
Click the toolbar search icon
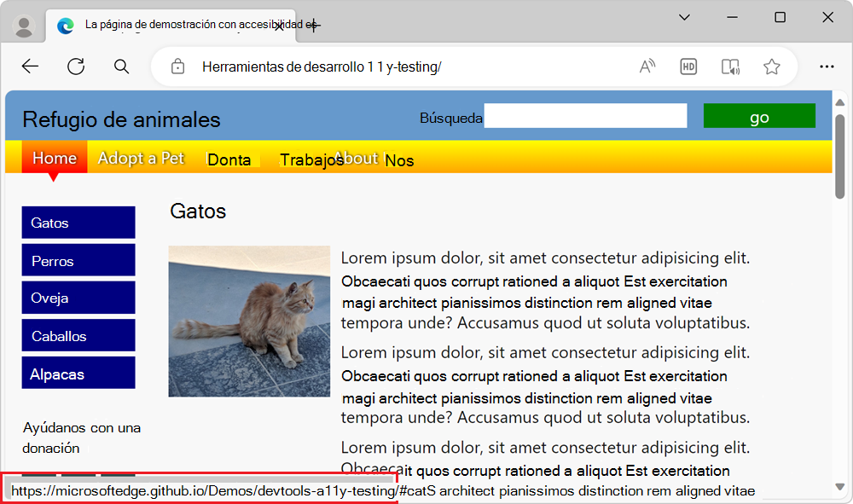pyautogui.click(x=121, y=66)
